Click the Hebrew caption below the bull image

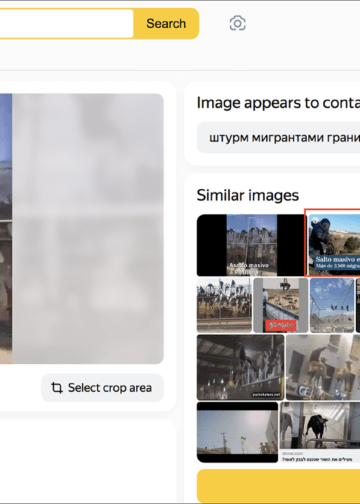(317, 459)
